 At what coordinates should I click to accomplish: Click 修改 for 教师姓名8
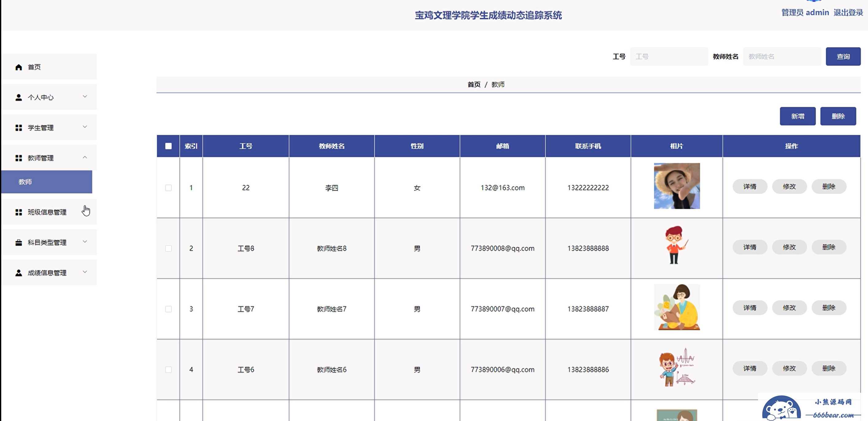[x=789, y=247]
